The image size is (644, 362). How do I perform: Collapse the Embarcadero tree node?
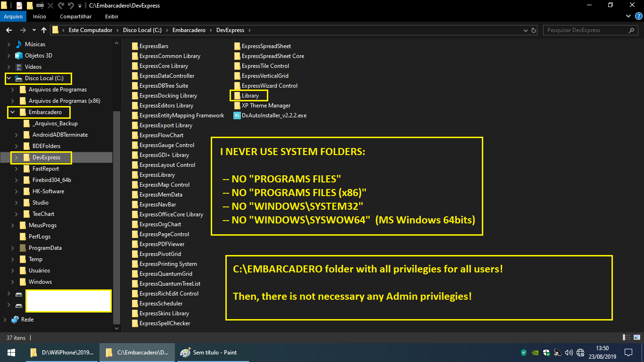pos(13,112)
